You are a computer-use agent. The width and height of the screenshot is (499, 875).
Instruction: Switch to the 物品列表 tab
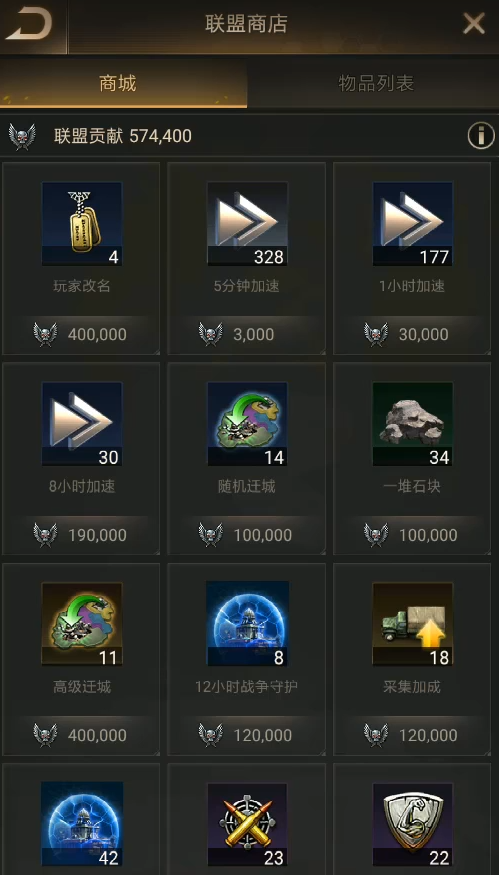point(376,84)
